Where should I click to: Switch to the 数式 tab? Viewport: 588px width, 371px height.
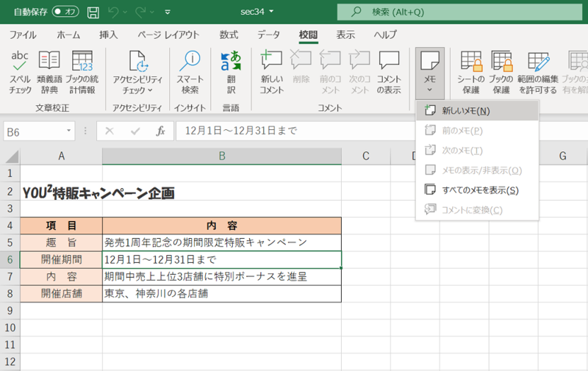229,35
